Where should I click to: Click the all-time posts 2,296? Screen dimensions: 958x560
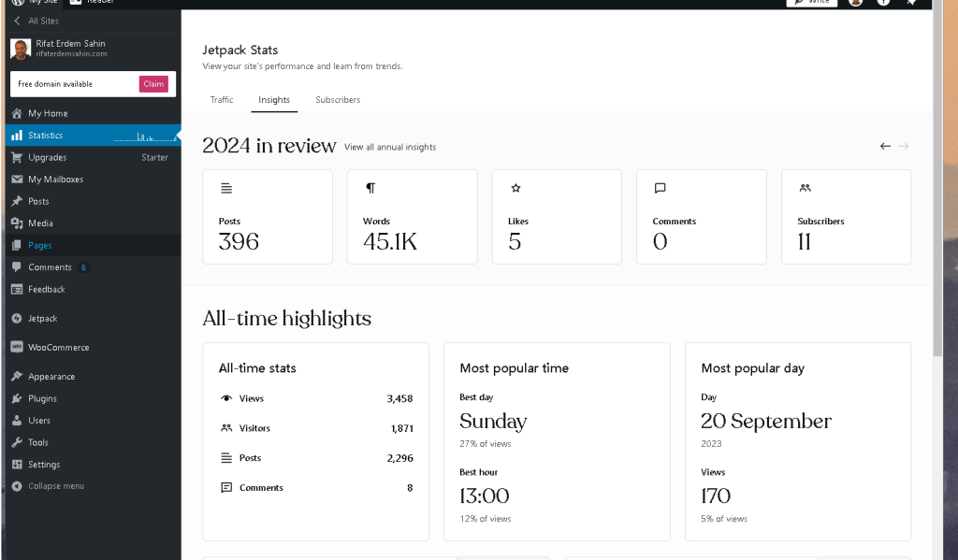[x=399, y=458]
